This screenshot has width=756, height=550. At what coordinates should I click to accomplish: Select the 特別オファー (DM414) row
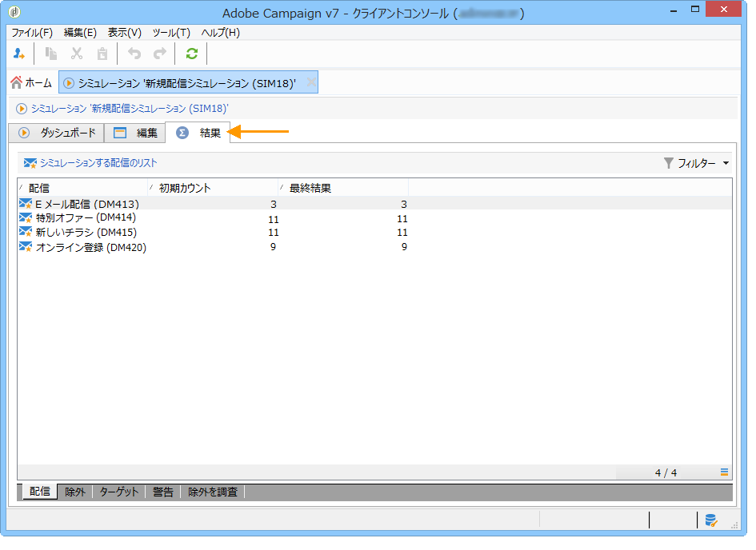tap(374, 218)
